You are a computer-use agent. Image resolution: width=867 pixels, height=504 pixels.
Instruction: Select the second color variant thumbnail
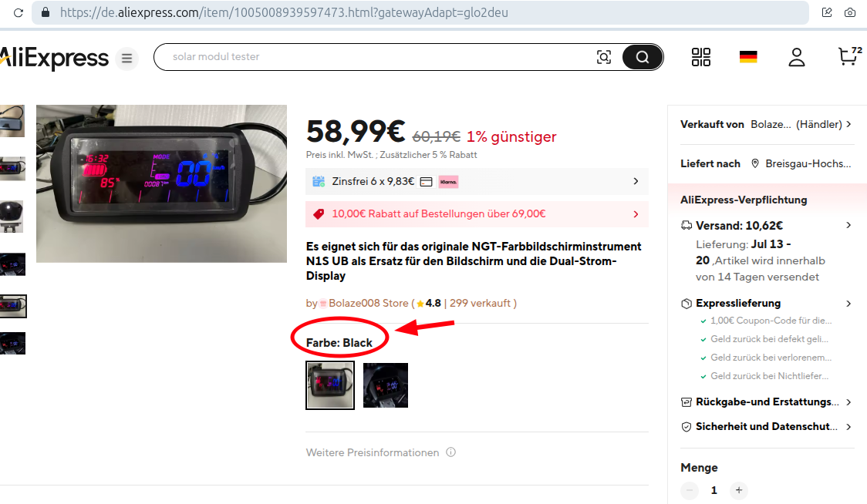(386, 385)
